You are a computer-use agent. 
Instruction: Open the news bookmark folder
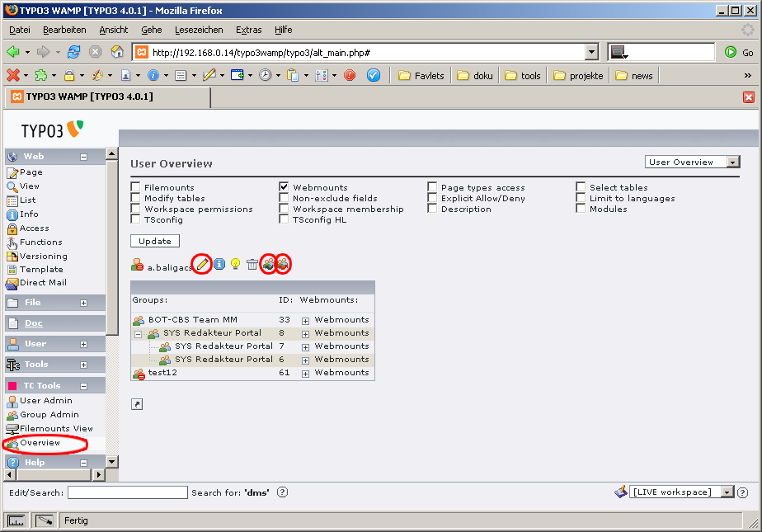[x=634, y=75]
